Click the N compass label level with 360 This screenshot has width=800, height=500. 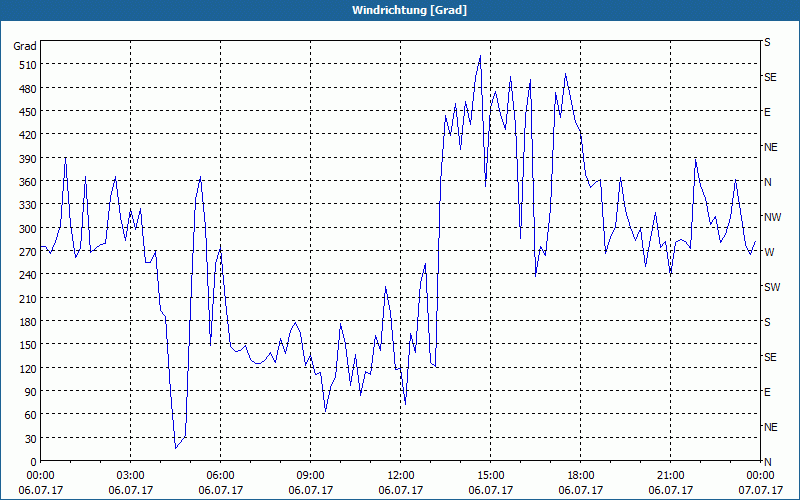[x=768, y=182]
